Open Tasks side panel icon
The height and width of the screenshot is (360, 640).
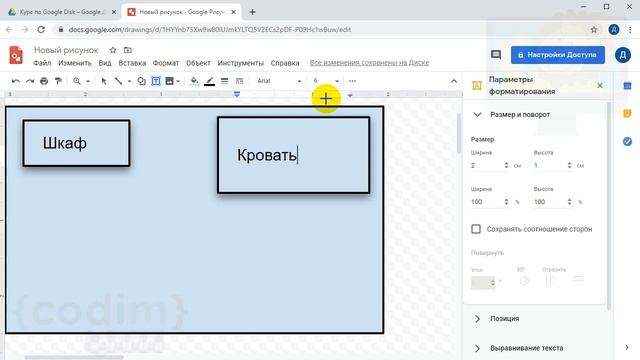(628, 142)
